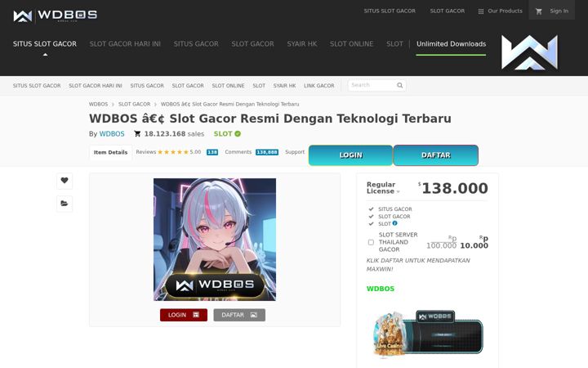Open Unlimited Downloads menu item
Image resolution: width=588 pixels, height=368 pixels.
pos(451,44)
